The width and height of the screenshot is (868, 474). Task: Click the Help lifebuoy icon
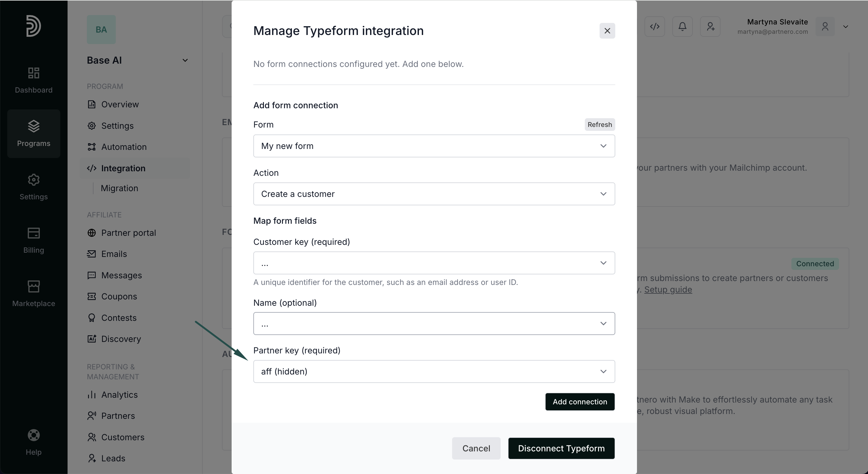click(33, 435)
